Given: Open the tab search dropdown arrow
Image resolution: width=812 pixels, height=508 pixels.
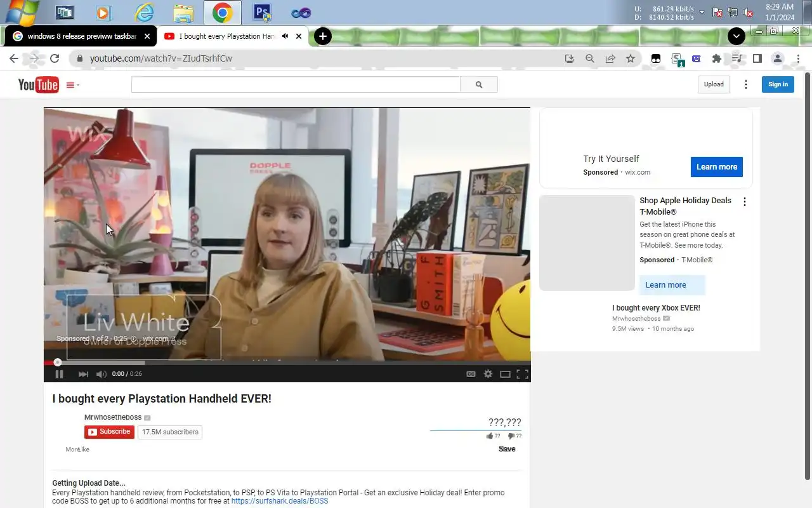Looking at the screenshot, I should pos(736,36).
